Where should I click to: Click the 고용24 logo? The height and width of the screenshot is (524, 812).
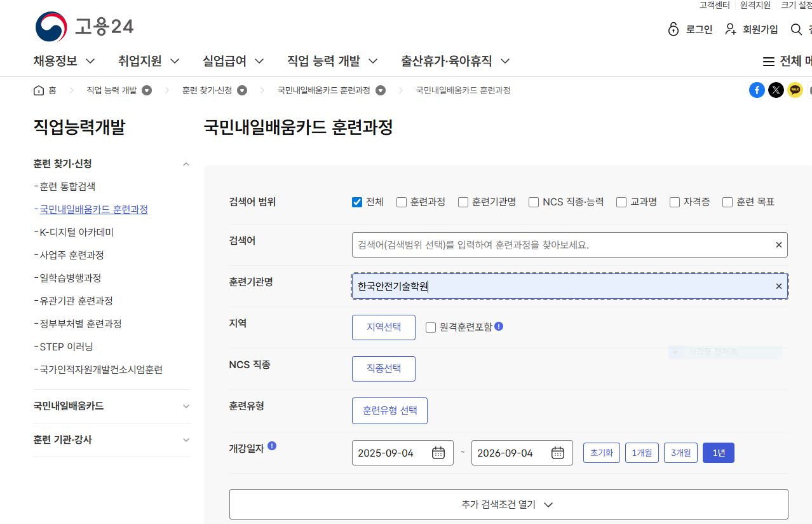pos(84,27)
